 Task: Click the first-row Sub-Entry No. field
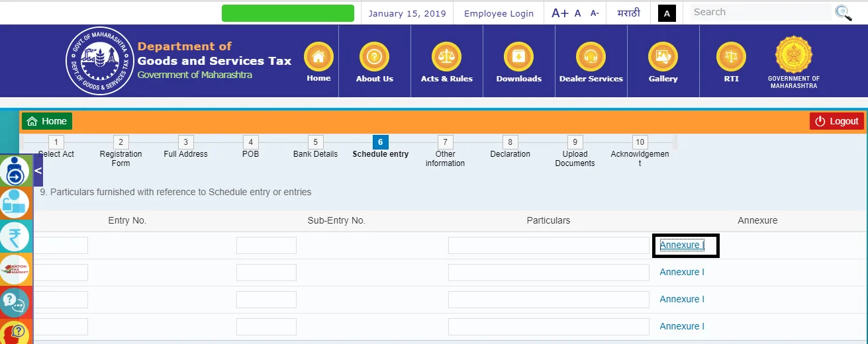point(266,245)
